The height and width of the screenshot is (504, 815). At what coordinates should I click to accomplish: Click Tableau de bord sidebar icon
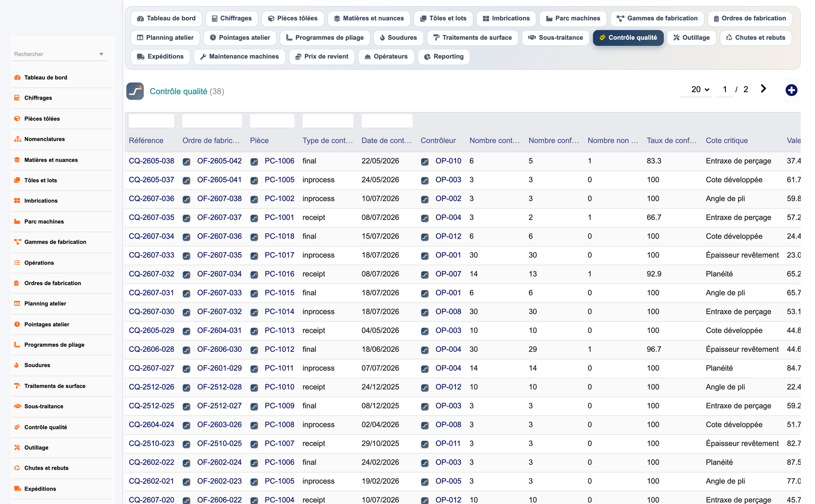pos(17,77)
